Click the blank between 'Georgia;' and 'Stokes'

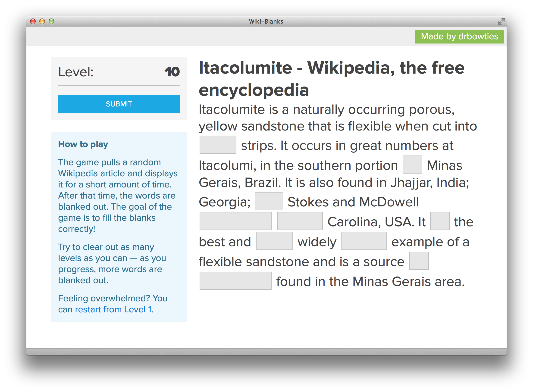click(269, 201)
